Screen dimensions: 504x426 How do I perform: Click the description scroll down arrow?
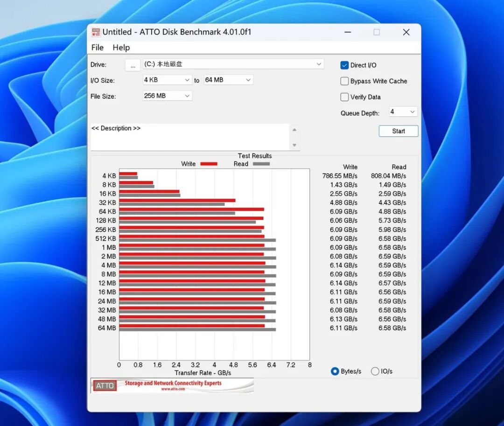(x=294, y=145)
